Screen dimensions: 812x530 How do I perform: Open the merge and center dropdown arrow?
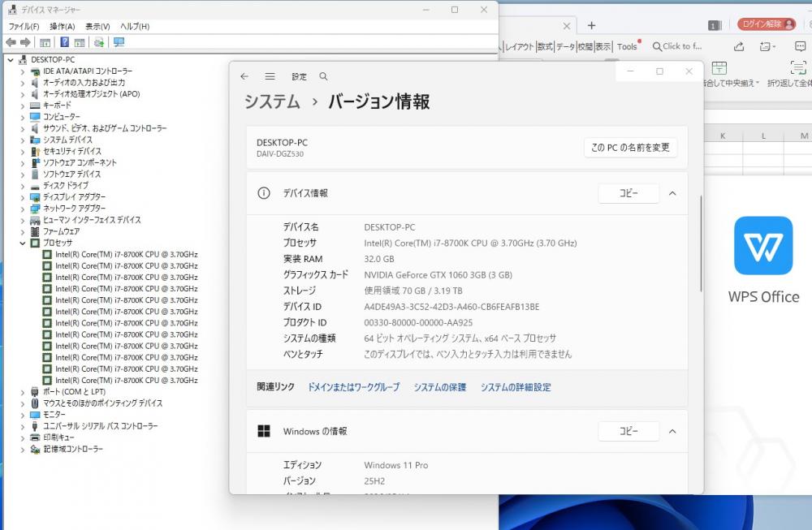tap(757, 83)
